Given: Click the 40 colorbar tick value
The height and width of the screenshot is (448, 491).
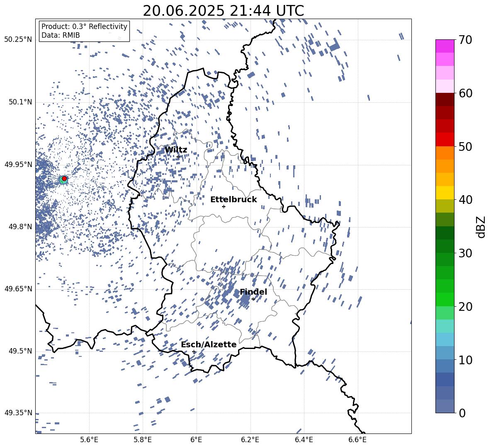Looking at the screenshot, I should (x=465, y=200).
